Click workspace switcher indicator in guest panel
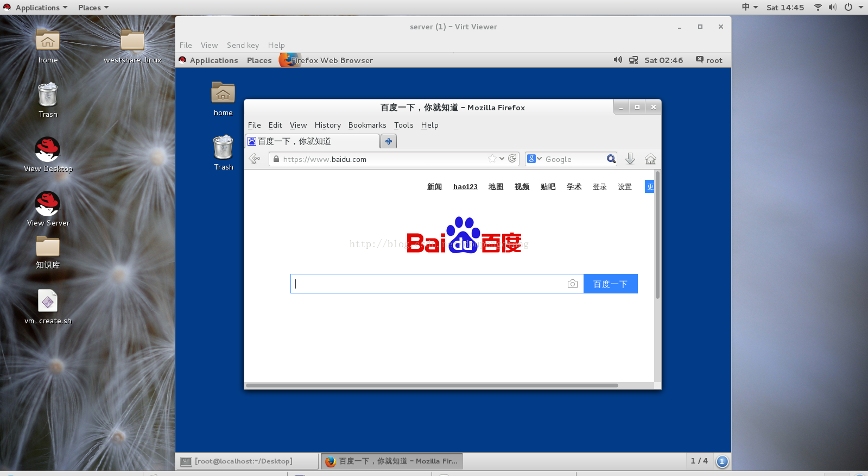This screenshot has height=476, width=868. [x=722, y=461]
